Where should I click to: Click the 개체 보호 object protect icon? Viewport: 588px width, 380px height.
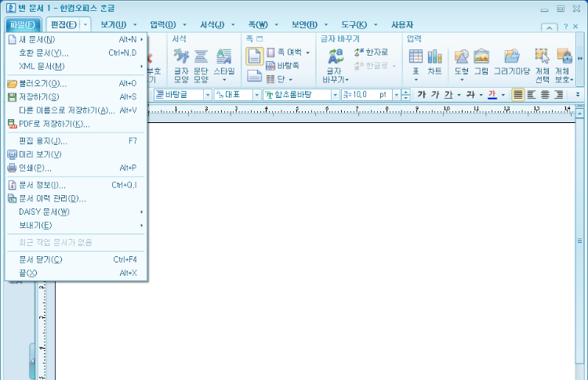click(x=564, y=66)
